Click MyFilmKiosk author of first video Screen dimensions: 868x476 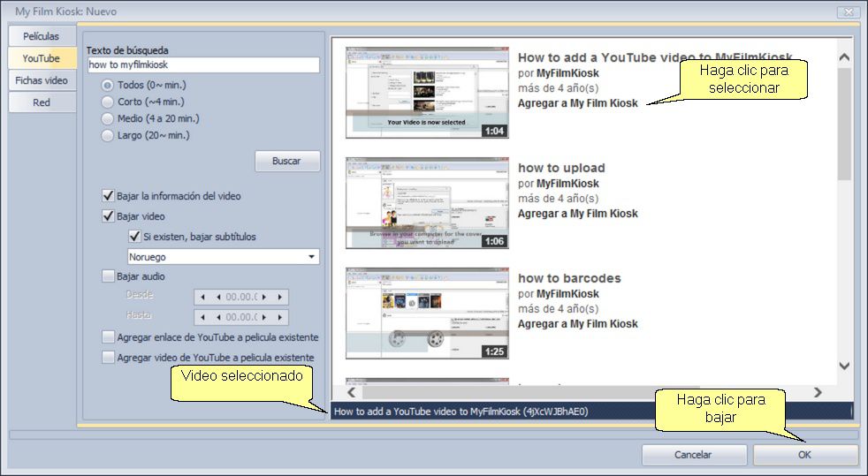[567, 73]
